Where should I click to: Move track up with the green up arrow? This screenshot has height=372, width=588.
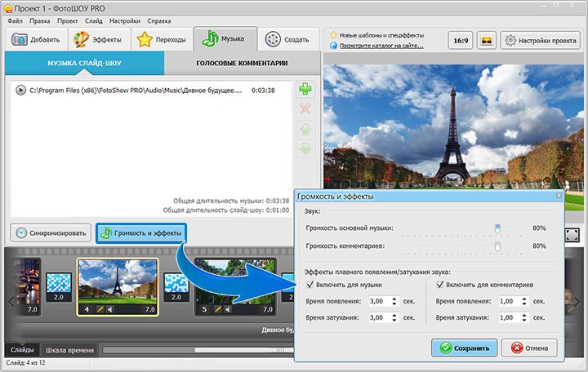[x=305, y=129]
